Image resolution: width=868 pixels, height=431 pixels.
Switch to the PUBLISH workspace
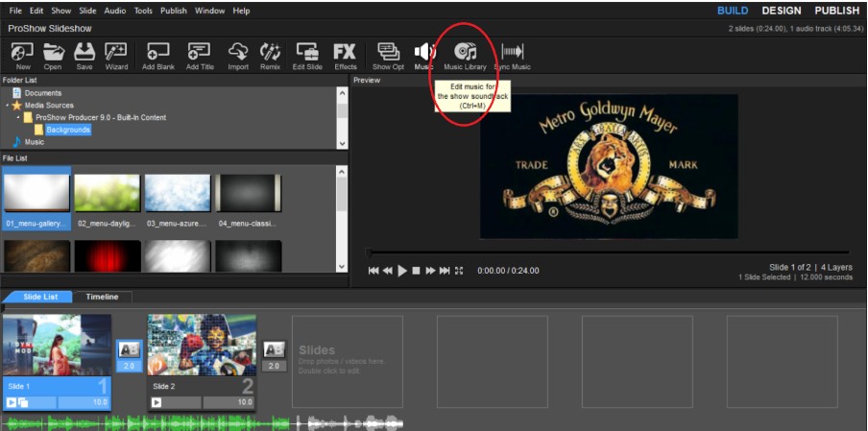(836, 11)
